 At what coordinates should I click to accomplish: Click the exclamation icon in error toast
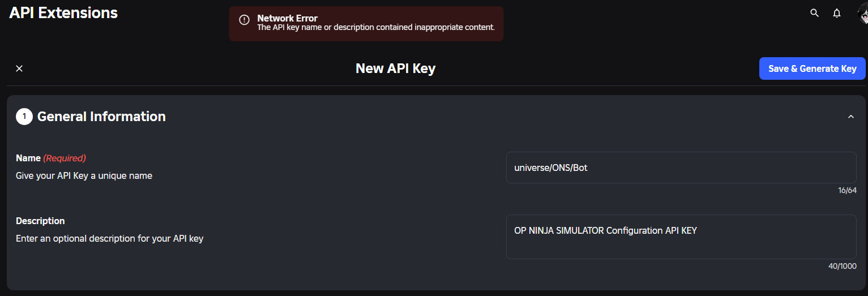coord(244,20)
